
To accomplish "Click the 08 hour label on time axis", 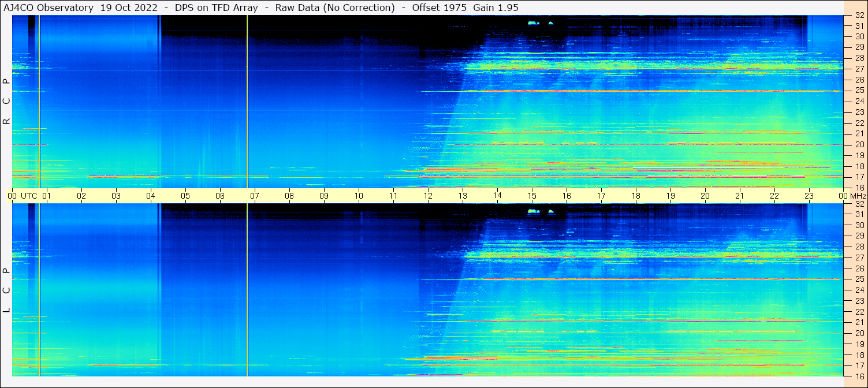I will click(289, 196).
